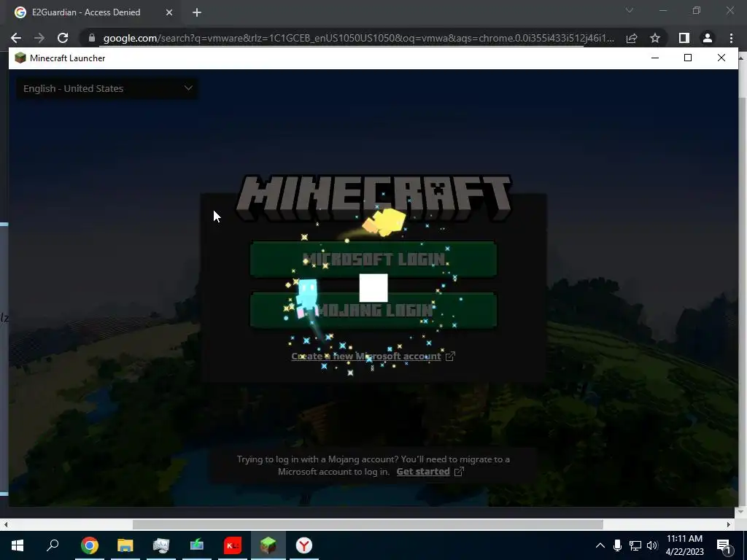Reload the Chrome page

[63, 38]
